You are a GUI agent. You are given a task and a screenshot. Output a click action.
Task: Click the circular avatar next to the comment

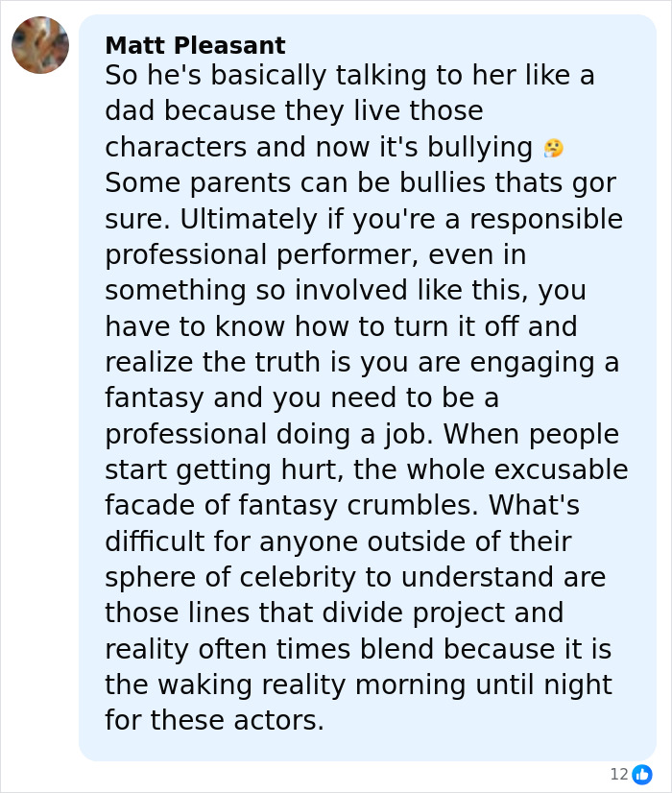coord(39,45)
